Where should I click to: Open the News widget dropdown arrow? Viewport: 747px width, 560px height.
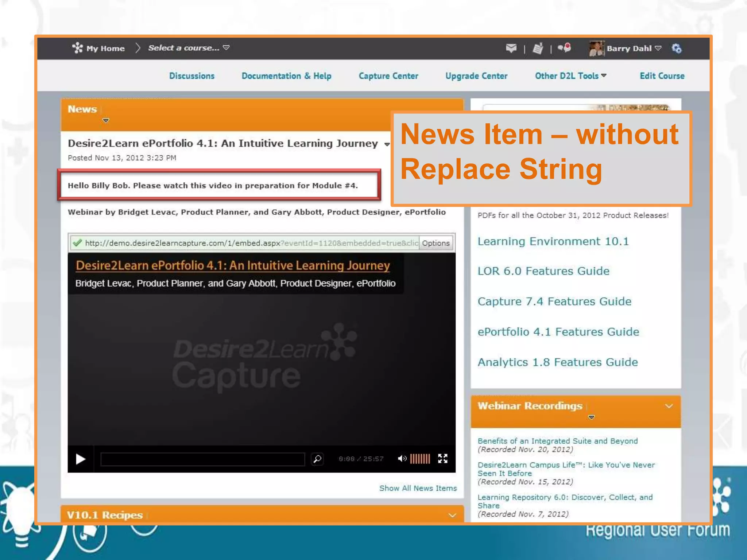pos(106,120)
